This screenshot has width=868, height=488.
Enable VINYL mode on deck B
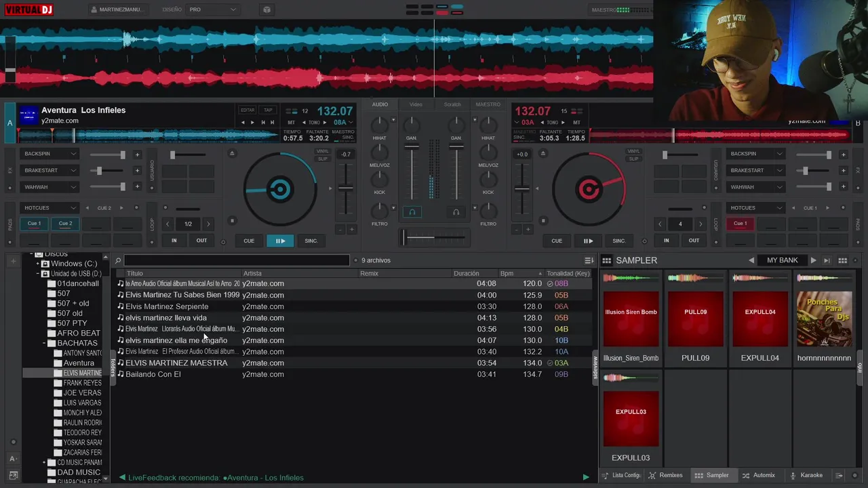coord(633,151)
